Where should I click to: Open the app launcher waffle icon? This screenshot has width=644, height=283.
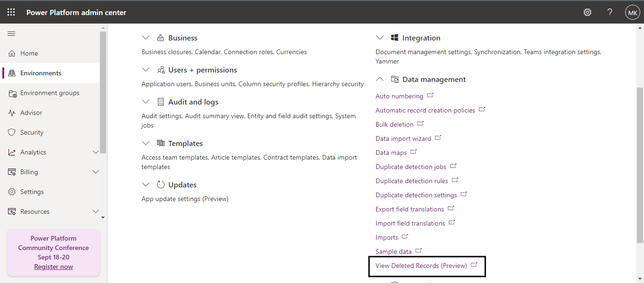point(11,12)
